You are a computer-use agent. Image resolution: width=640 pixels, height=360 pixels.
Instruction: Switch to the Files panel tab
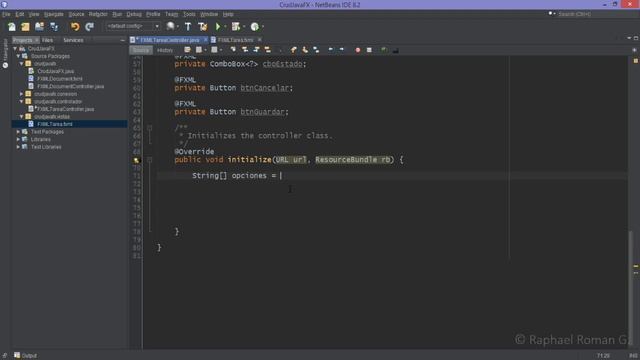pyautogui.click(x=47, y=40)
